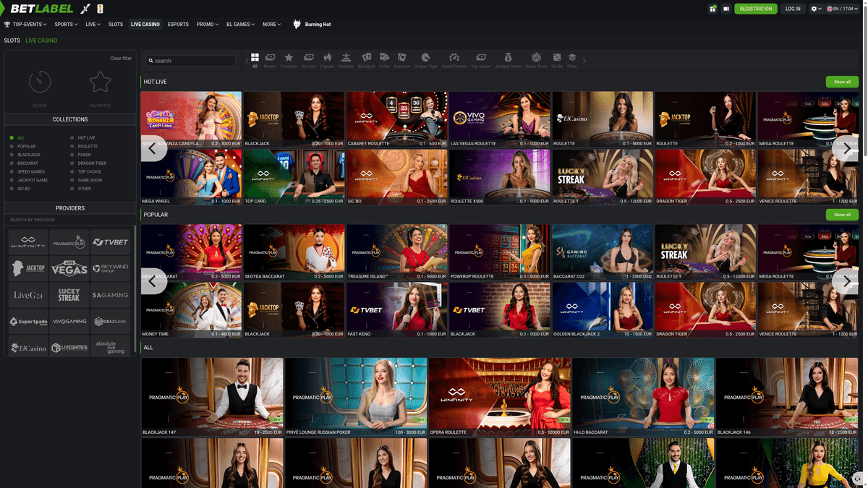Select the POPULAR collection option

[22, 146]
